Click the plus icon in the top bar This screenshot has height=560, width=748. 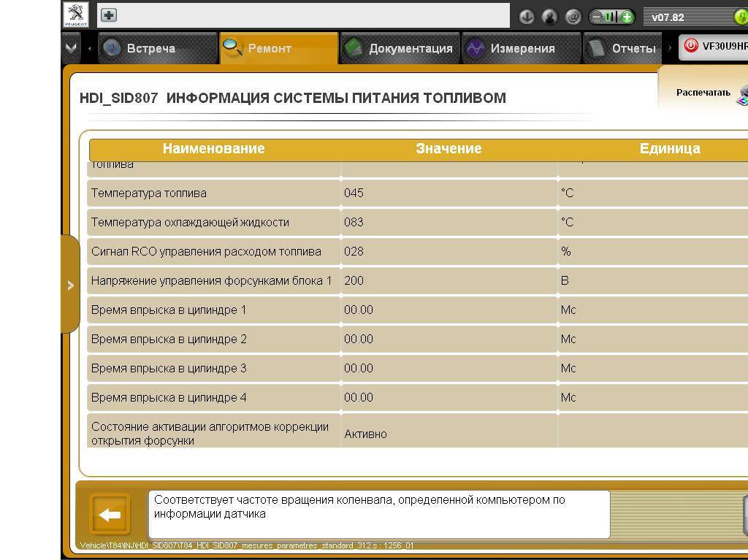tap(108, 15)
